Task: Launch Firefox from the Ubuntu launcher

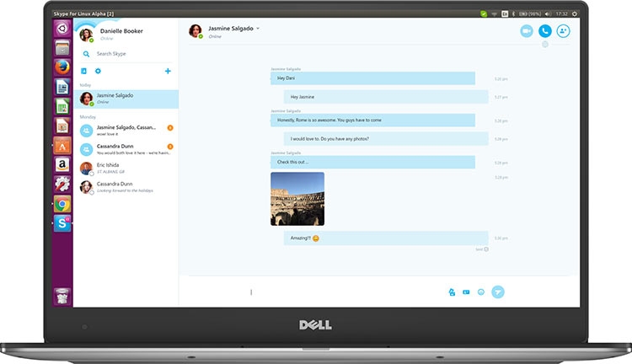Action: [x=62, y=67]
